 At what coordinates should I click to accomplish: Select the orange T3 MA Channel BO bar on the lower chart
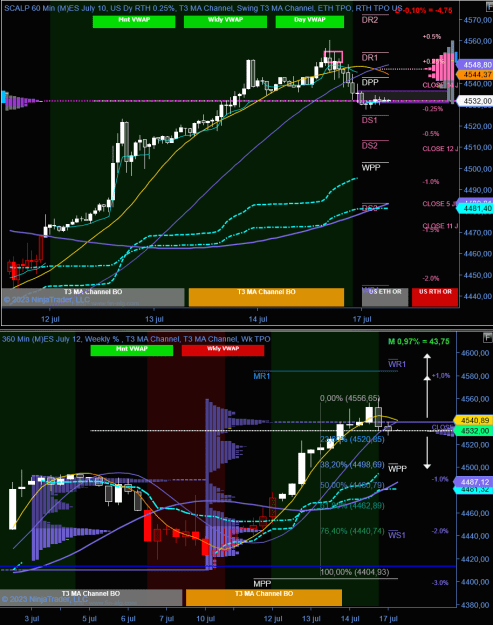(264, 597)
